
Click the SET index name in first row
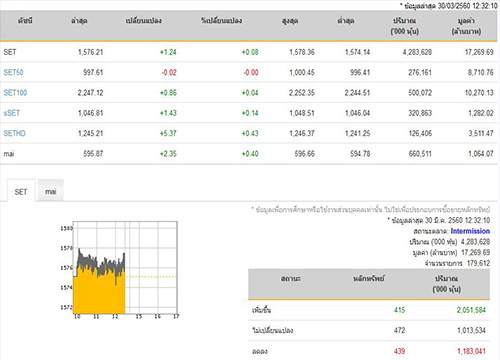(x=10, y=52)
